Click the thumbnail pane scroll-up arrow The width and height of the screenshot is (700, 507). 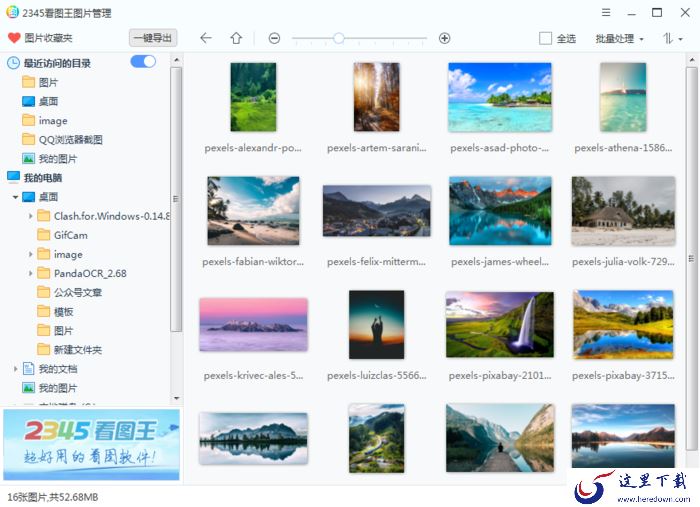pyautogui.click(x=692, y=60)
